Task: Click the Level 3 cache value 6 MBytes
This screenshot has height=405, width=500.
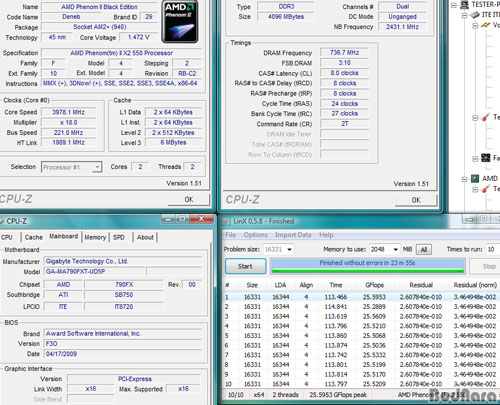Action: click(173, 143)
